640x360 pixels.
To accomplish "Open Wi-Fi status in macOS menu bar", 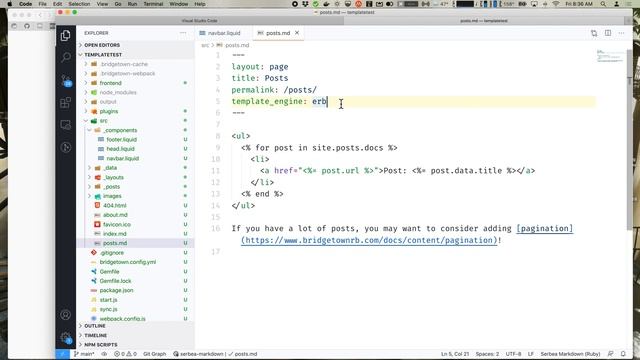I will tap(556, 4).
